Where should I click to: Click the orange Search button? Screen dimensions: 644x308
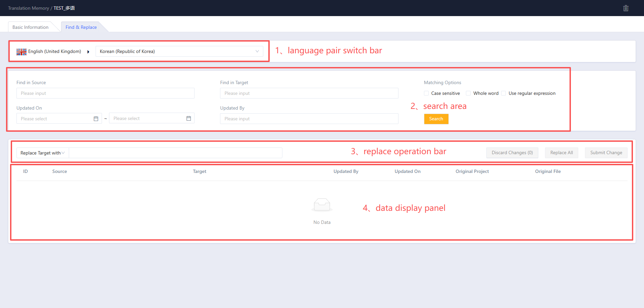(x=436, y=119)
